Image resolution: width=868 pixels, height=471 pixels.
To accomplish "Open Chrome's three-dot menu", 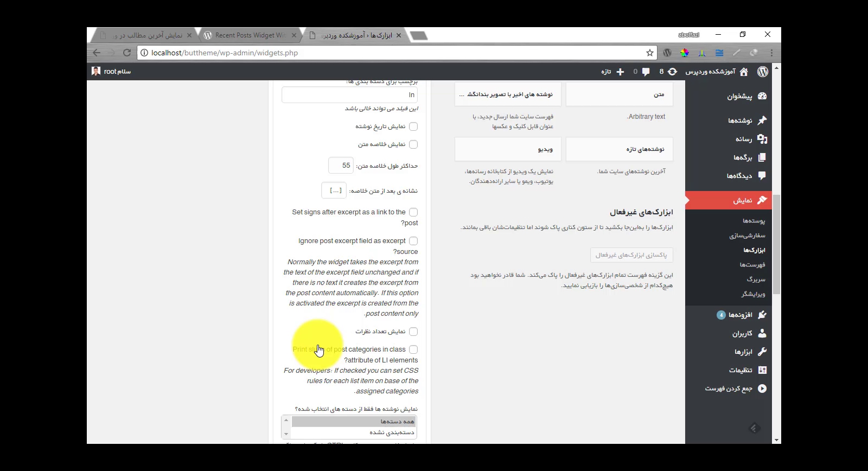I will (x=771, y=53).
